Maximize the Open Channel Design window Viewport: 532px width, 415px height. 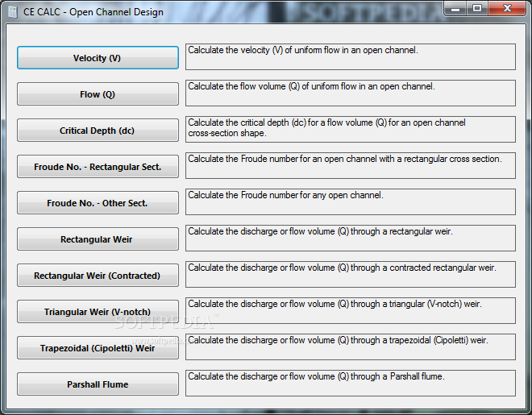point(477,9)
